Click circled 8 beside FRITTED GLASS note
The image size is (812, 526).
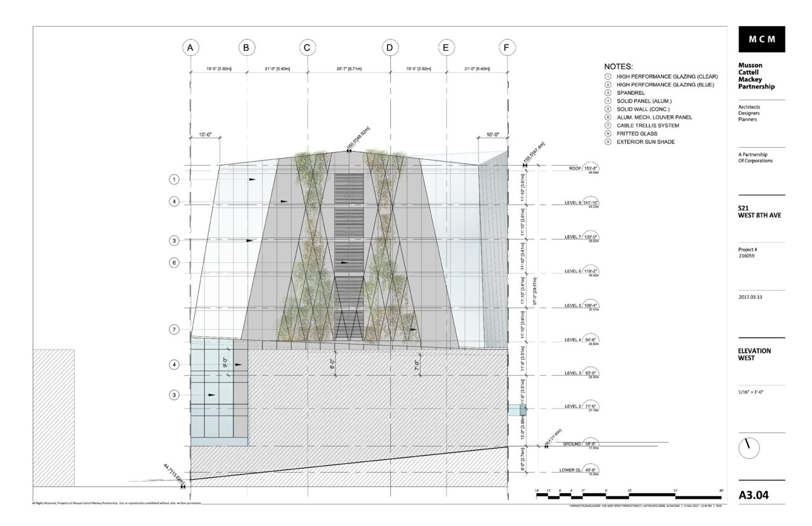coord(608,134)
